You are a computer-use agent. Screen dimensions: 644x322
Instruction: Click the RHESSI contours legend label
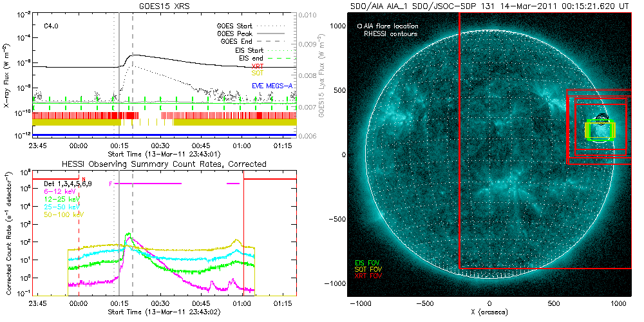(391, 33)
